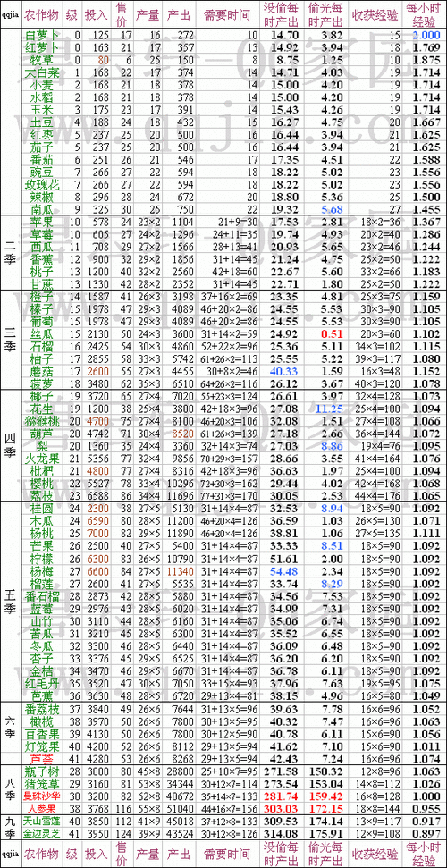Screen dimensions: 447x868
Task: Click the 8520 output value for 葫芦
Action: (x=182, y=433)
